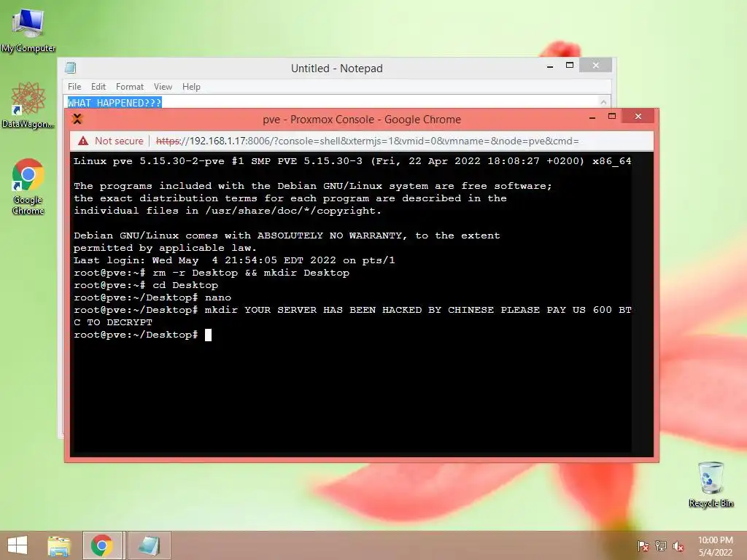Image resolution: width=747 pixels, height=560 pixels.
Task: Click the Notepad title bar icon
Action: pyautogui.click(x=71, y=68)
